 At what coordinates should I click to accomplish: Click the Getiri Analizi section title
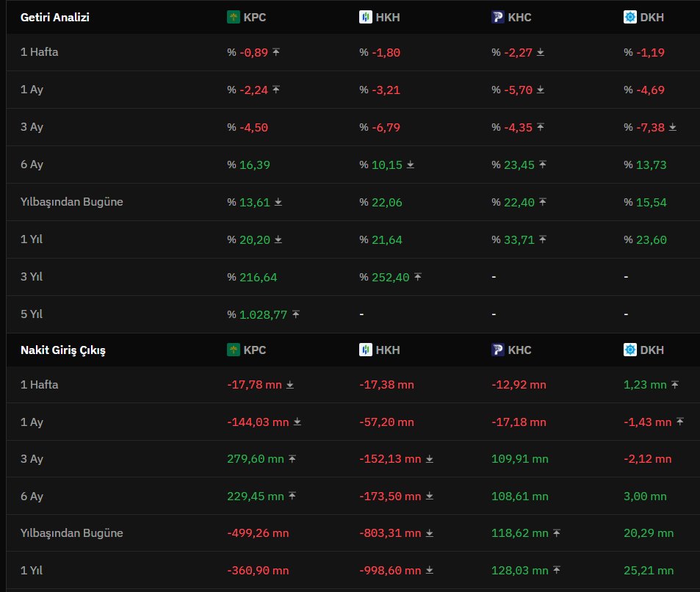[x=55, y=18]
